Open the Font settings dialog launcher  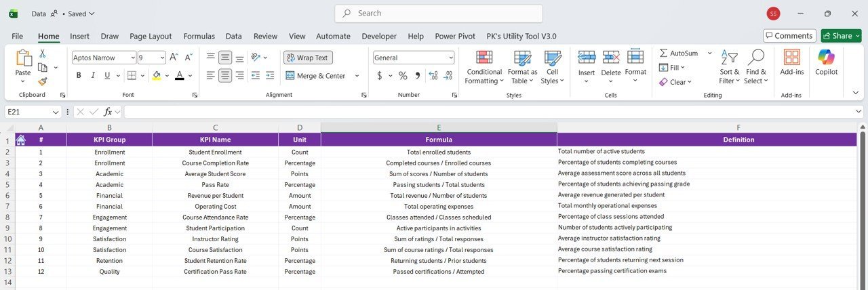point(195,96)
